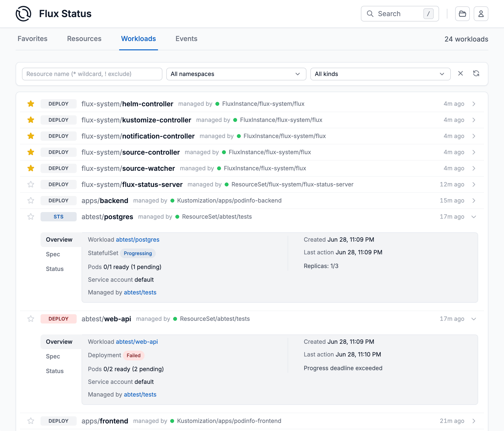Image resolution: width=504 pixels, height=431 pixels.
Task: Unfavorite the helm-controller workload star
Action: (31, 104)
